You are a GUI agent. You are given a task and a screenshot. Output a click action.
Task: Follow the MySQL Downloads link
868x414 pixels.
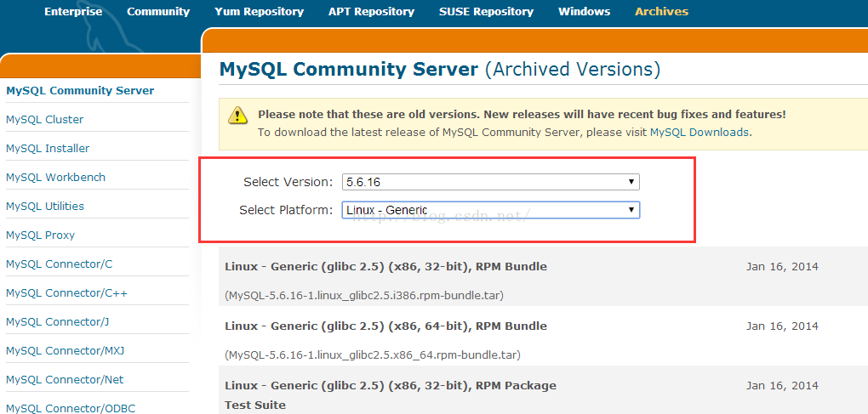tap(700, 133)
